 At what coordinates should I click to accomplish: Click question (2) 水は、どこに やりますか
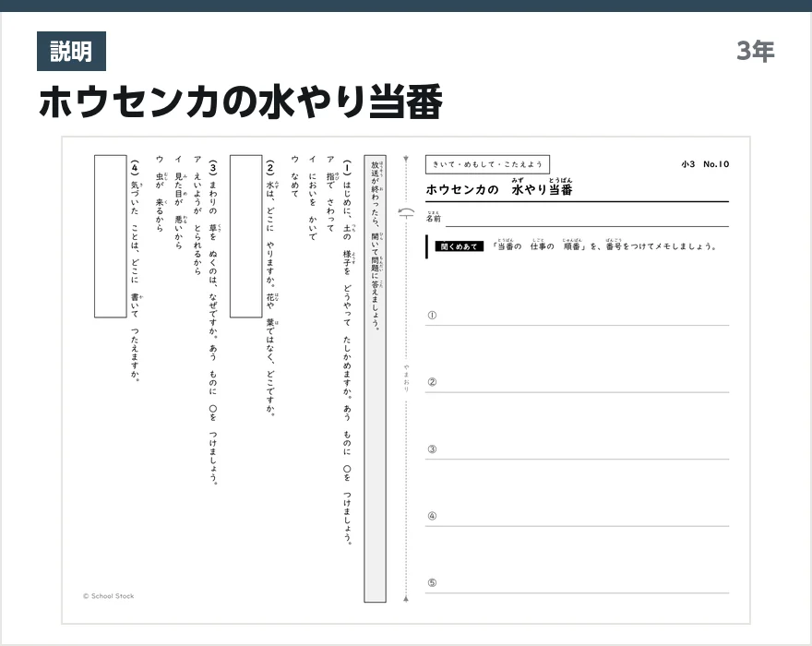coord(270,289)
